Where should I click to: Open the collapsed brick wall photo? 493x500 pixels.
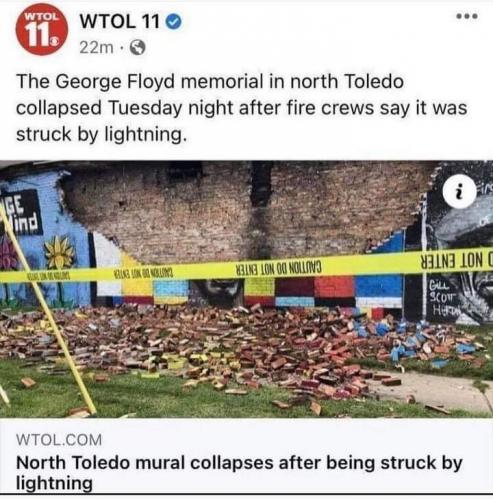[x=246, y=289]
